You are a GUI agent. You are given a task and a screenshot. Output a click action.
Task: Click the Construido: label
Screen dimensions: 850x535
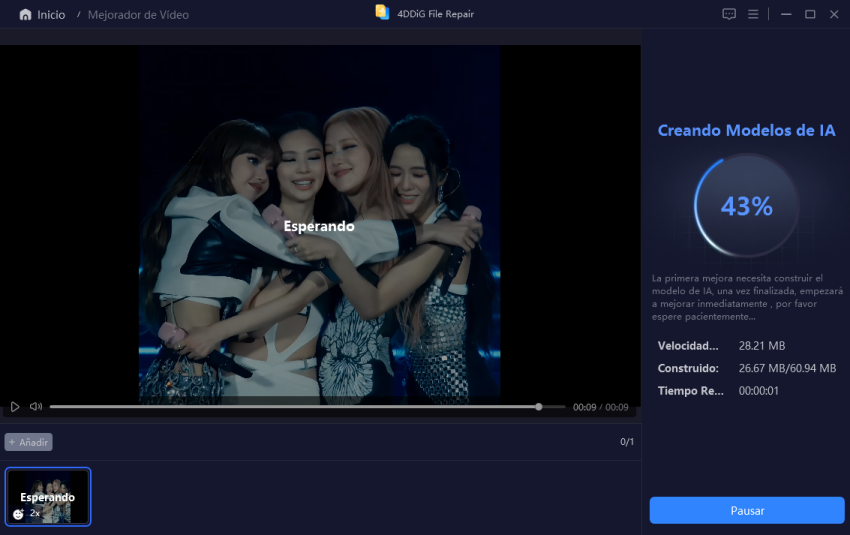click(688, 369)
